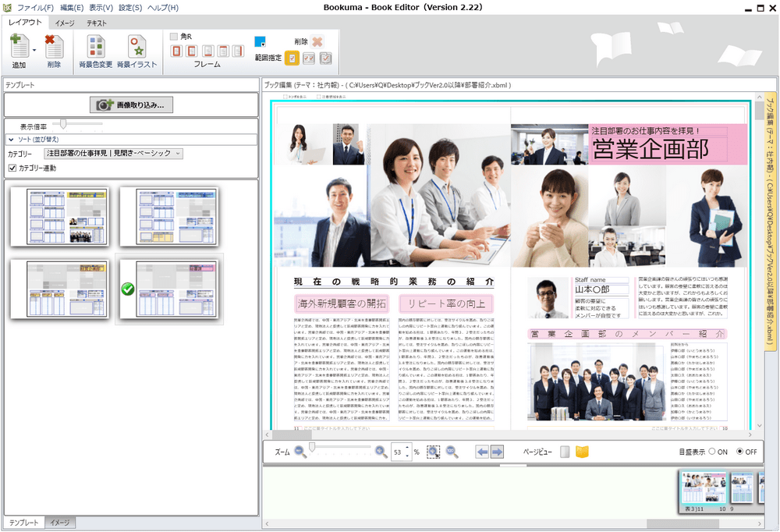Image resolution: width=780 pixels, height=532 pixels.
Task: Click the 削除 red X icon near 範囲指定
Action: 315,40
